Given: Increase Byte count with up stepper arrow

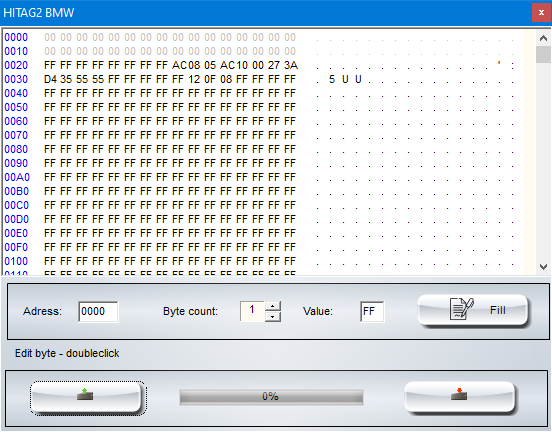Looking at the screenshot, I should (x=272, y=306).
